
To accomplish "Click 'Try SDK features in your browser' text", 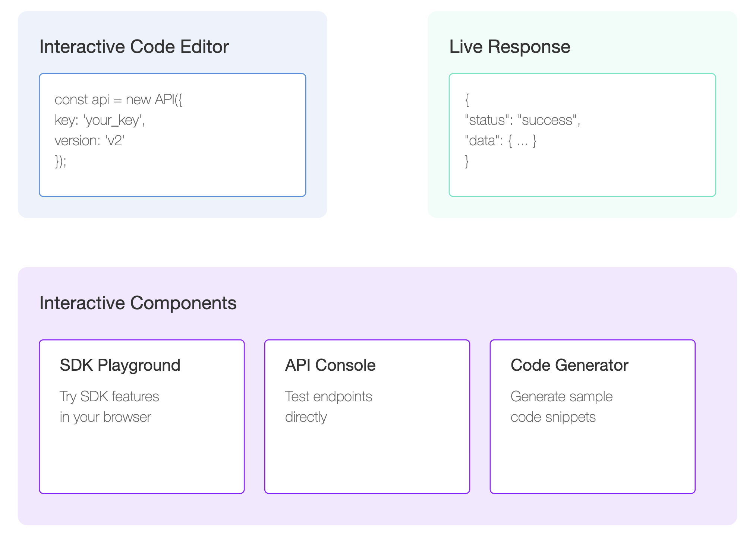I will pos(109,407).
